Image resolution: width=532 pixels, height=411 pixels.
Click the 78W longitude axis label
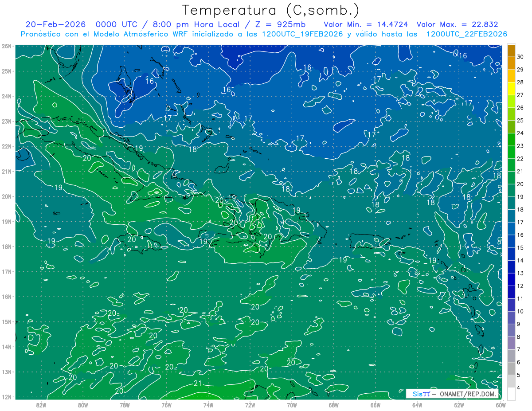point(125,404)
